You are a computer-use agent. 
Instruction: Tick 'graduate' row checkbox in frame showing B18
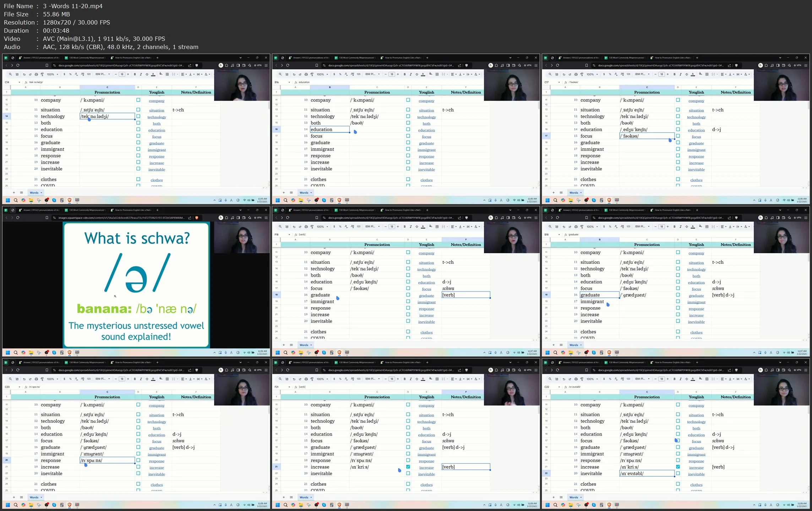[x=678, y=295]
